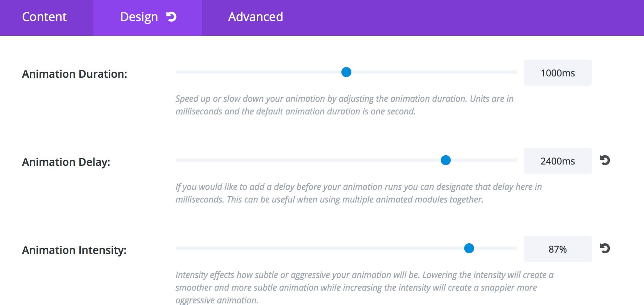The height and width of the screenshot is (305, 644).
Task: Select the Design tab
Action: coord(147,17)
